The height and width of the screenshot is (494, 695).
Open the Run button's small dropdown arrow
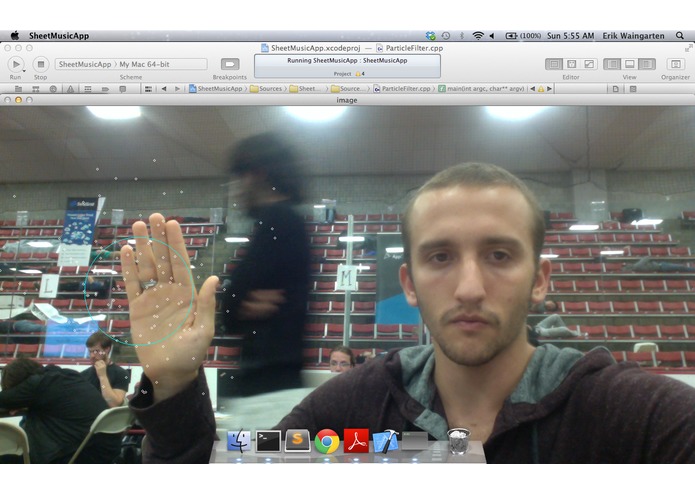click(x=24, y=70)
